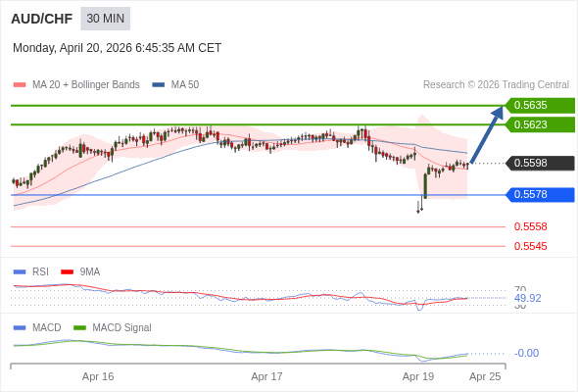This screenshot has width=578, height=392.
Task: Click the 'RSI' legend label
Action: click(40, 271)
